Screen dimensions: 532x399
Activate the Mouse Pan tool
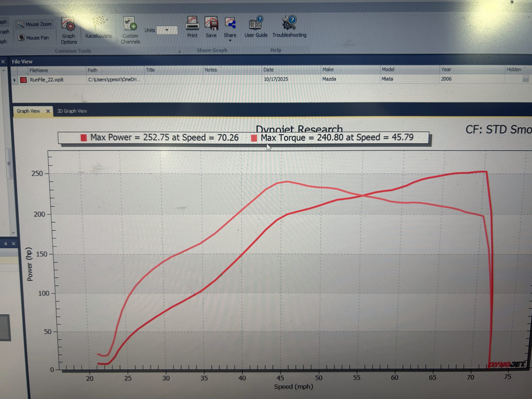click(33, 38)
